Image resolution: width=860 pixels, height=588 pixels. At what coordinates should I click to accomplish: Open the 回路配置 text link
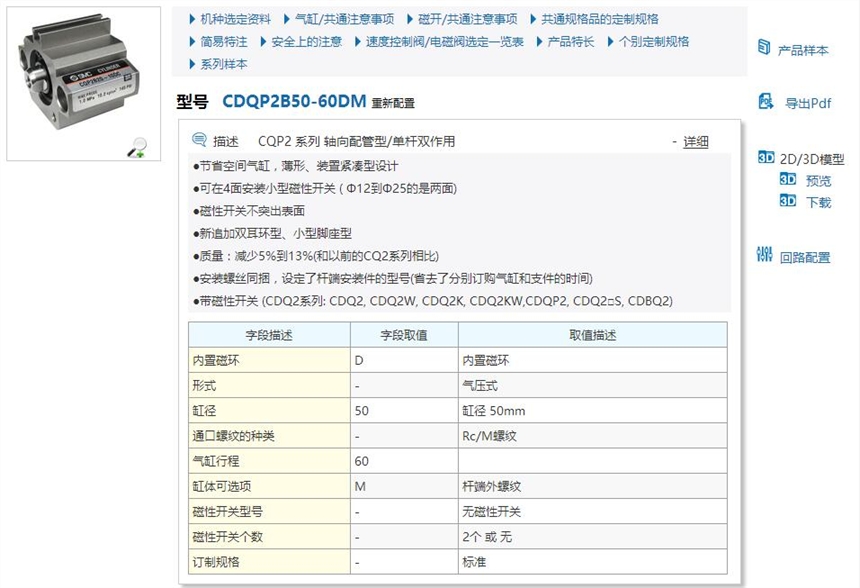click(x=805, y=257)
